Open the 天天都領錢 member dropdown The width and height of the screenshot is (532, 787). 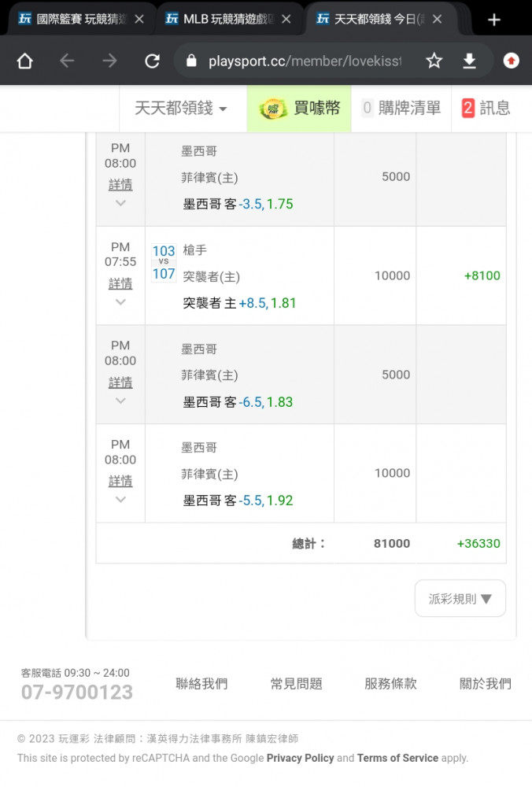181,109
